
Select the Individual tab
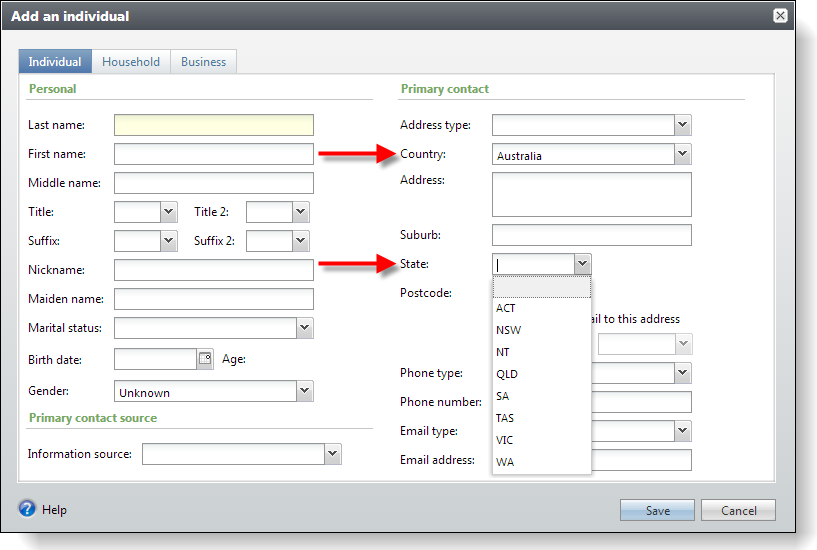pyautogui.click(x=55, y=62)
